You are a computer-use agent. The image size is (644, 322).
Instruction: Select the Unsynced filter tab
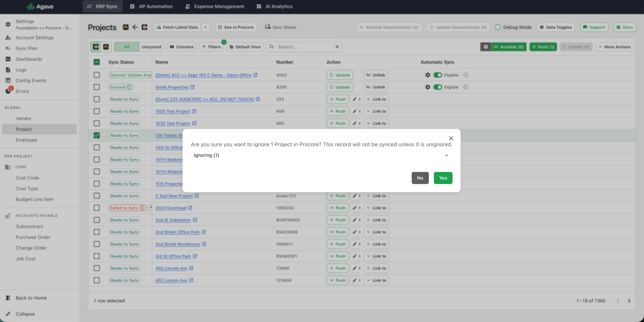coord(151,47)
